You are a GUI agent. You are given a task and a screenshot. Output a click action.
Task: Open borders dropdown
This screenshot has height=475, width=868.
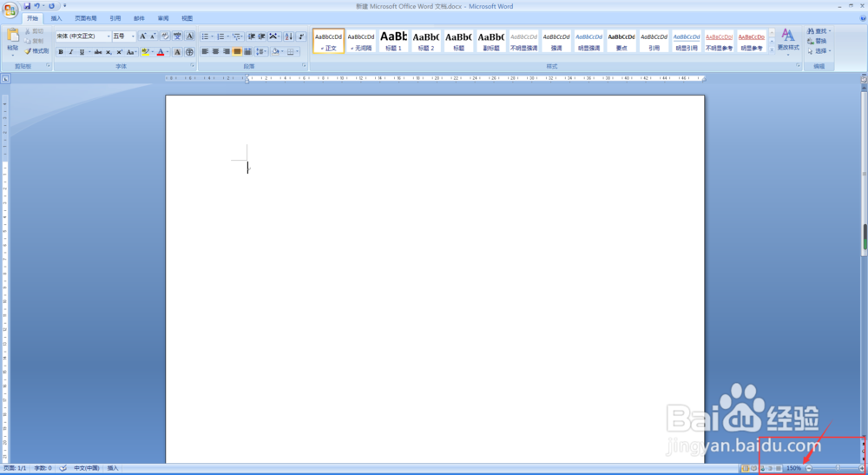[297, 51]
